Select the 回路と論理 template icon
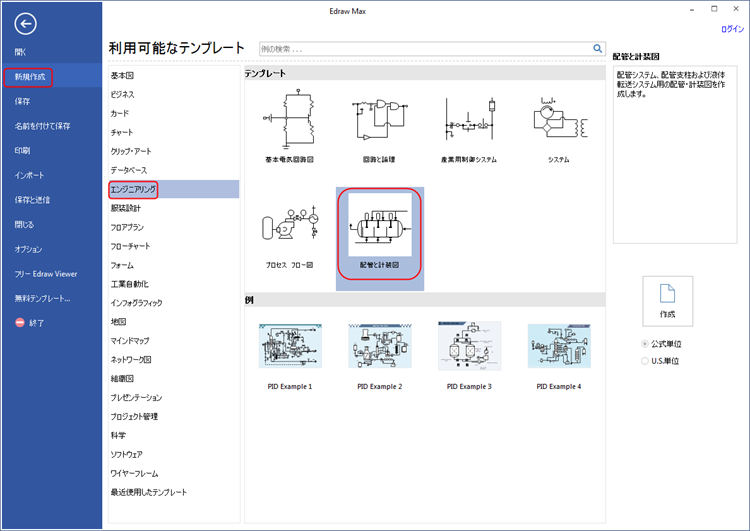 pyautogui.click(x=379, y=121)
